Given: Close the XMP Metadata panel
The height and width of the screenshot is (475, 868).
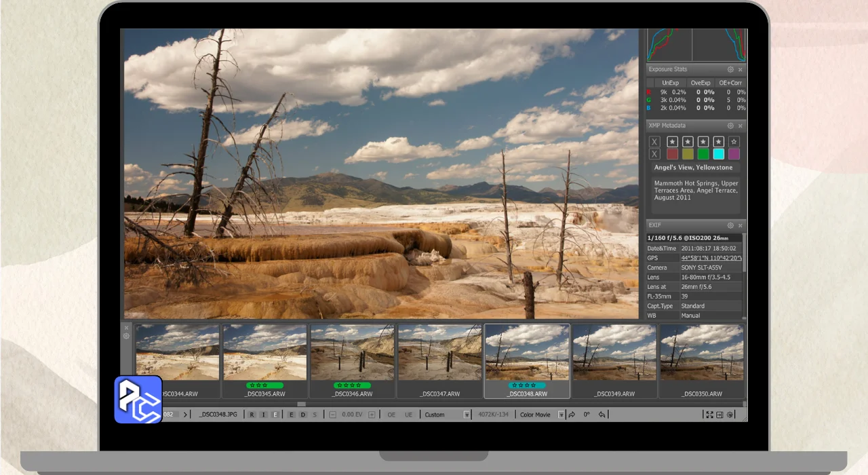Looking at the screenshot, I should [x=741, y=126].
